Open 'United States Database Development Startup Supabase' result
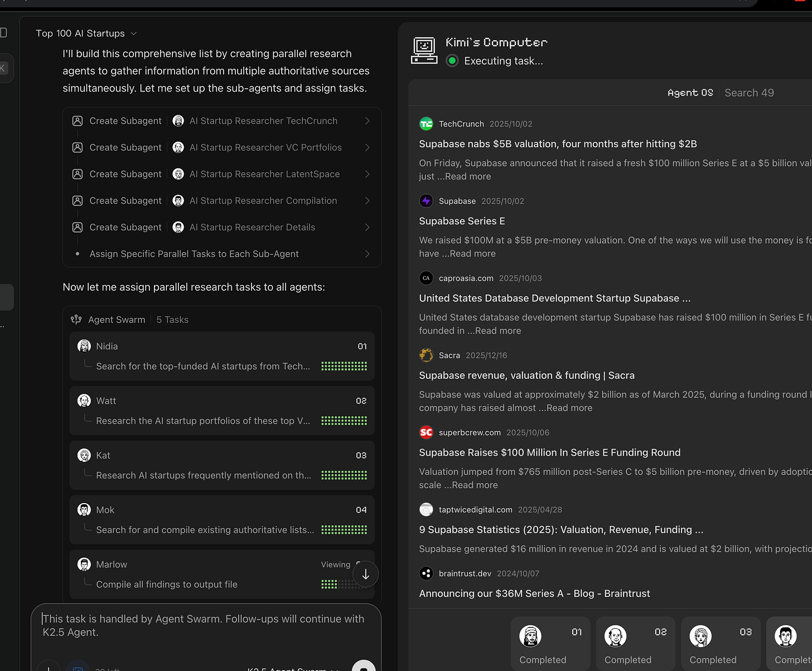812x671 pixels. (555, 298)
